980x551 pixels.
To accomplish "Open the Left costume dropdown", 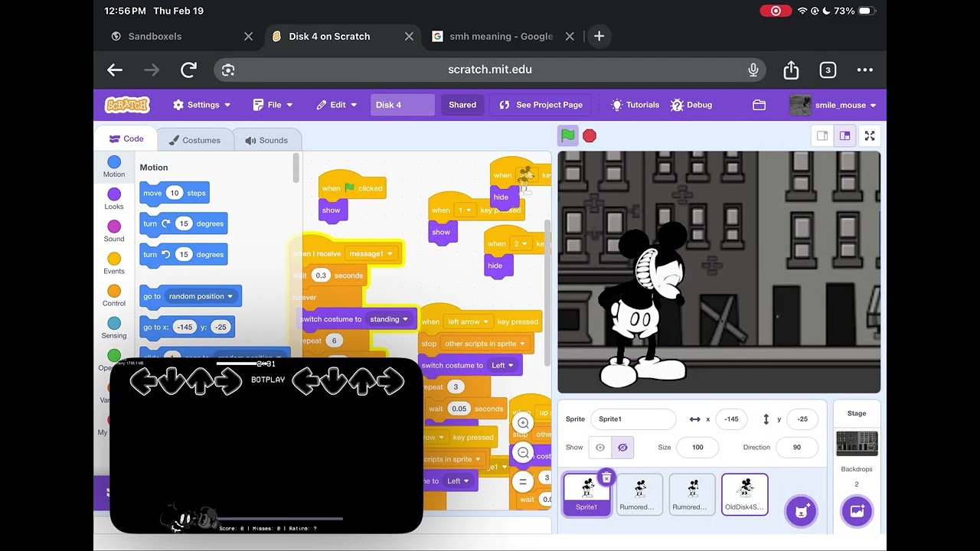I will (x=502, y=365).
